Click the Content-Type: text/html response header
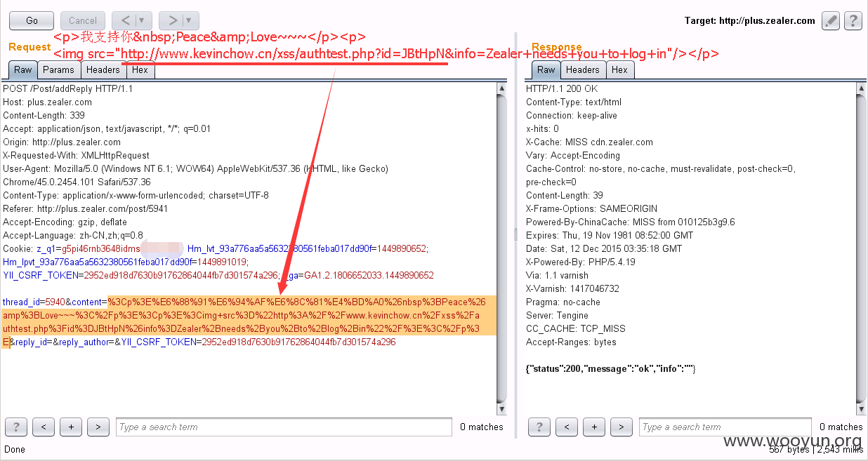The height and width of the screenshot is (461, 868). tap(574, 102)
